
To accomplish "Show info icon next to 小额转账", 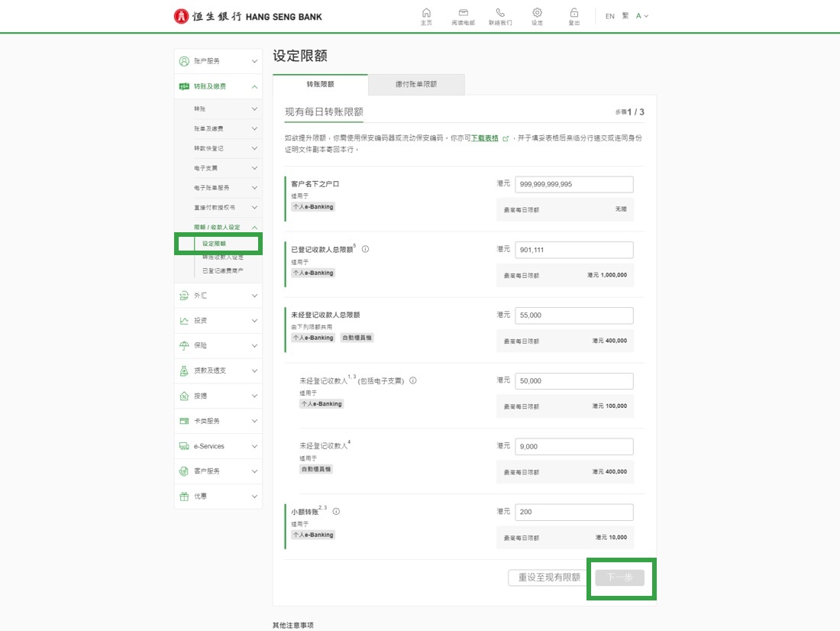I will (x=336, y=512).
